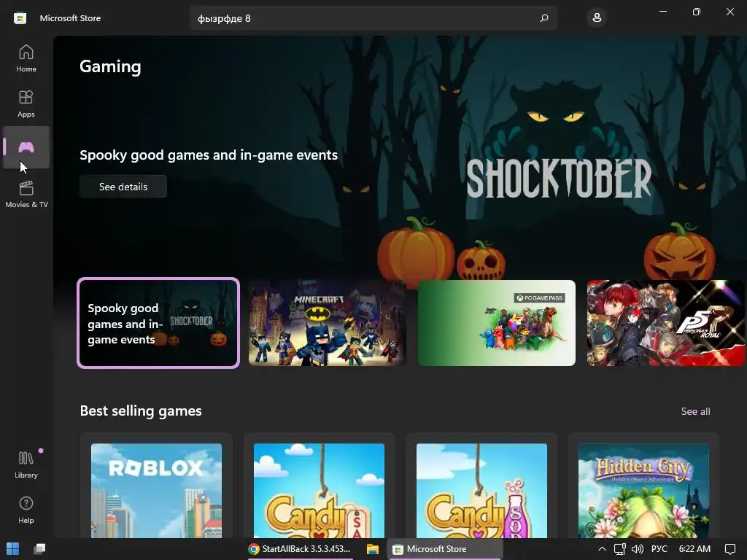Open the Home section in sidebar
This screenshot has width=747, height=560.
coord(26,58)
